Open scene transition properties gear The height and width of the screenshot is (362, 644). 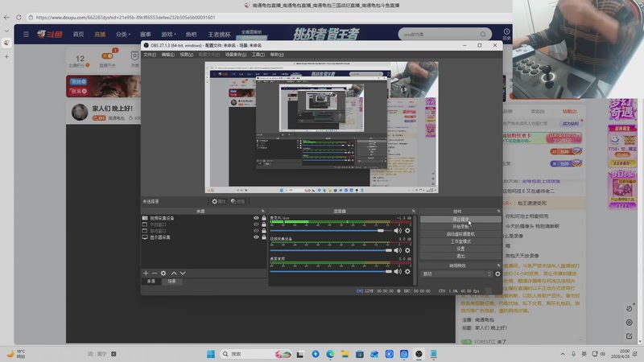(x=497, y=274)
